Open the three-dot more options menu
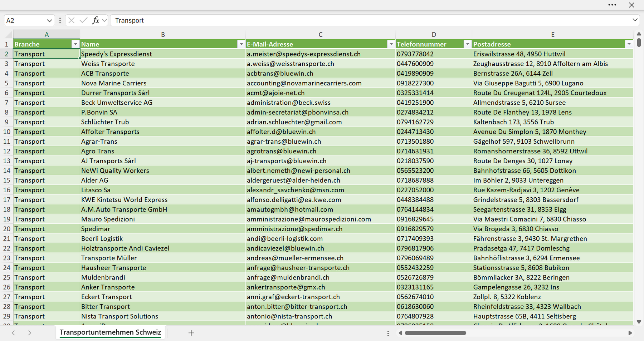This screenshot has height=341, width=644. 612,5
